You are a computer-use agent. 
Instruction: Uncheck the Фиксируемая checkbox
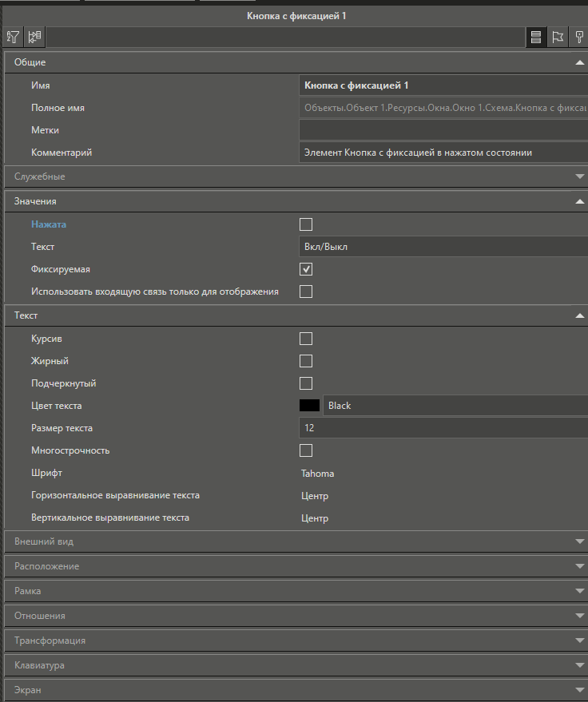click(x=306, y=269)
